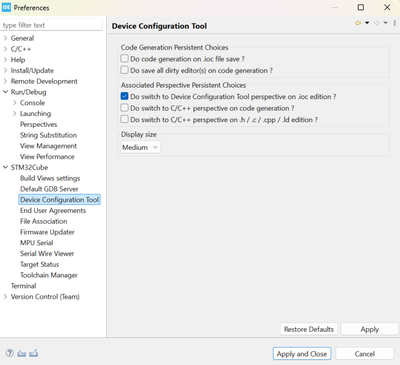The height and width of the screenshot is (365, 400).
Task: Click the help question mark icon
Action: point(10,353)
